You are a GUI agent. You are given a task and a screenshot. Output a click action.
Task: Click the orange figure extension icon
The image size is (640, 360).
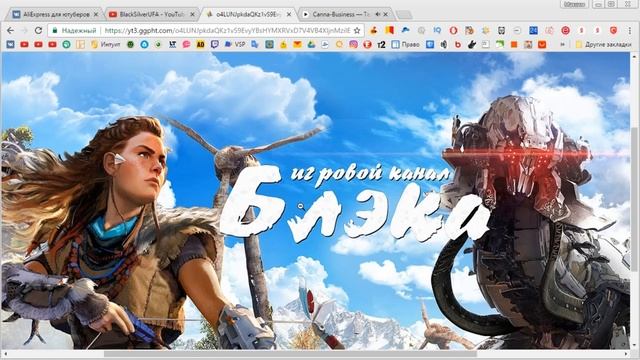click(373, 31)
